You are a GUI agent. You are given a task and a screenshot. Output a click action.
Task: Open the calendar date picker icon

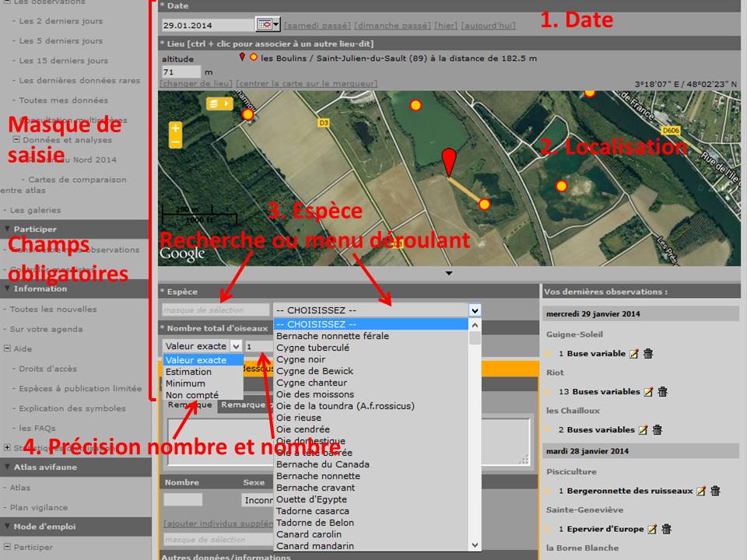[x=267, y=24]
